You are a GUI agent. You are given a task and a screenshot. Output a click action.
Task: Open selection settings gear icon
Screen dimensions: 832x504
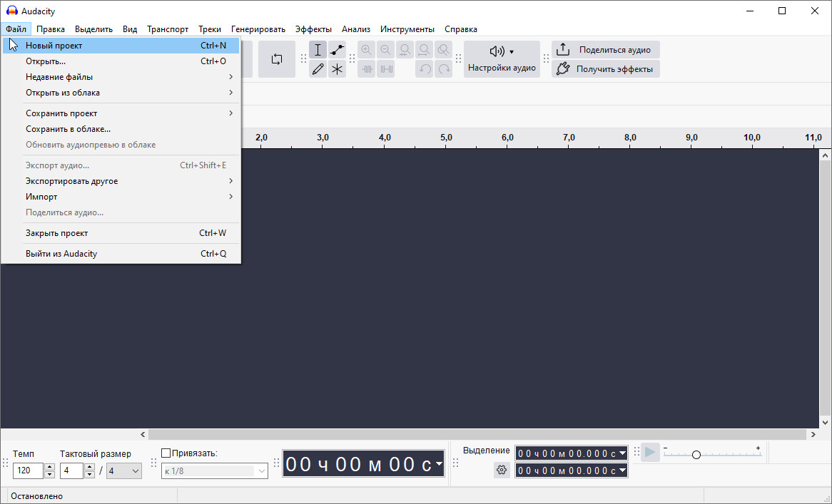[x=502, y=470]
